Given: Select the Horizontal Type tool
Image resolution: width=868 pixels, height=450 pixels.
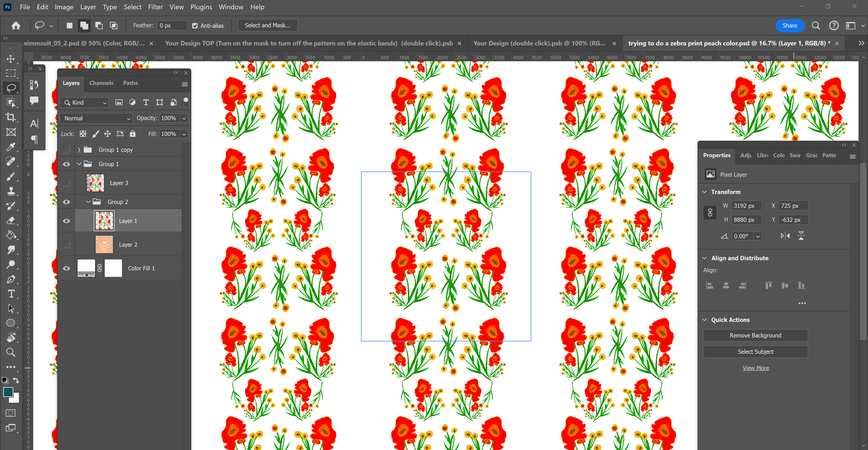Looking at the screenshot, I should [x=11, y=294].
